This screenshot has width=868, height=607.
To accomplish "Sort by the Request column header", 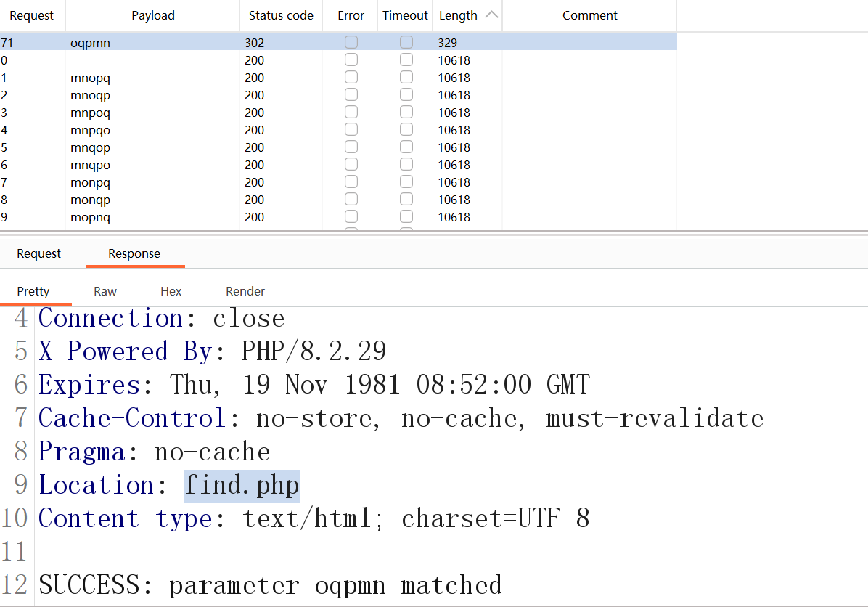I will click(x=31, y=15).
